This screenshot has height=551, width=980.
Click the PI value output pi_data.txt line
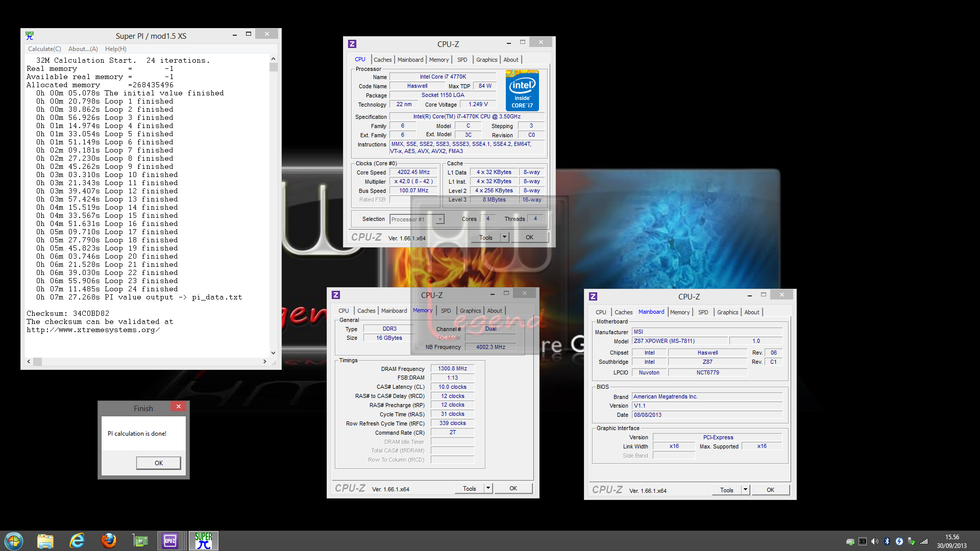tap(139, 297)
